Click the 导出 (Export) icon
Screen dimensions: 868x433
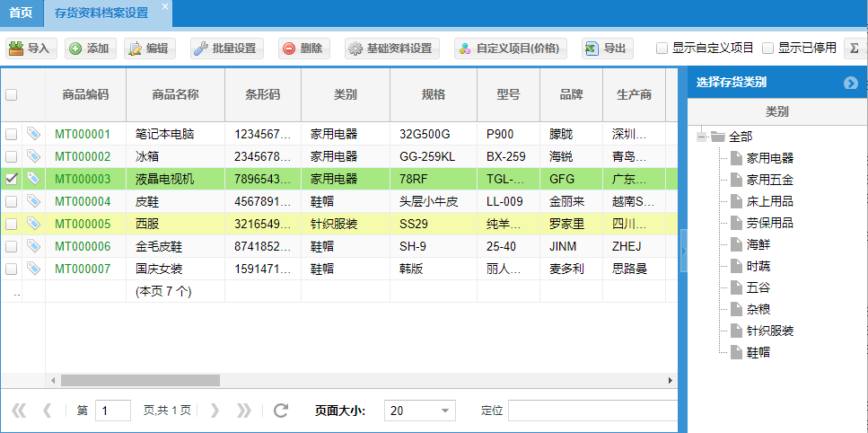point(592,49)
